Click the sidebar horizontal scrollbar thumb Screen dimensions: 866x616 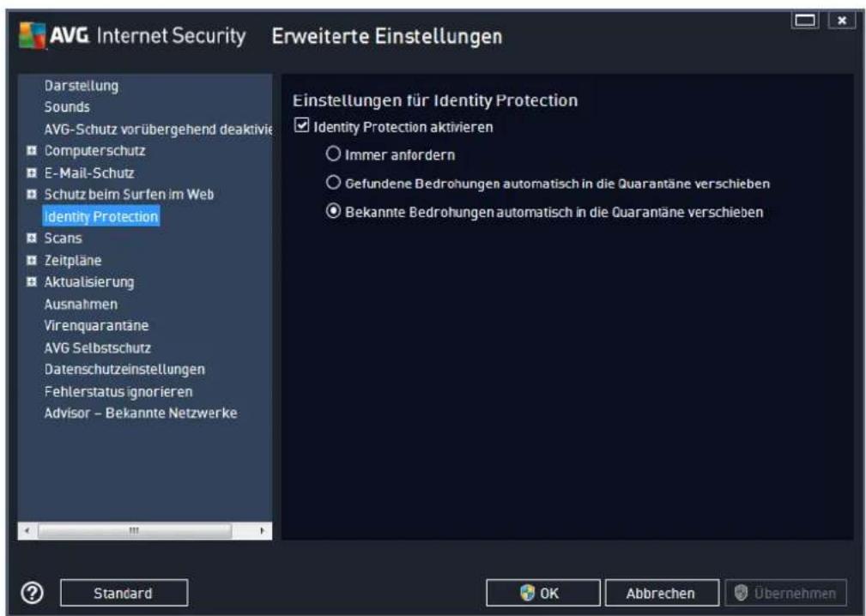[134, 530]
